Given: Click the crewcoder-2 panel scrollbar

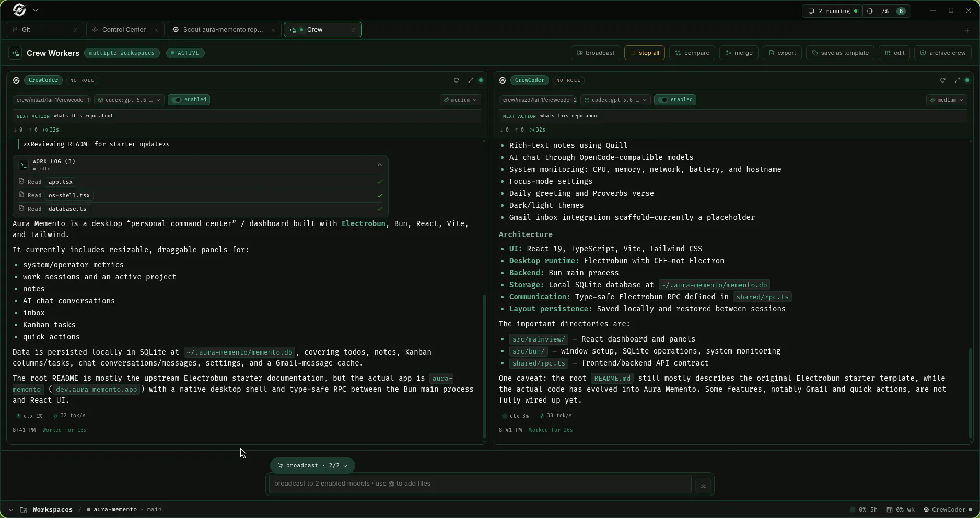Looking at the screenshot, I should [x=971, y=393].
